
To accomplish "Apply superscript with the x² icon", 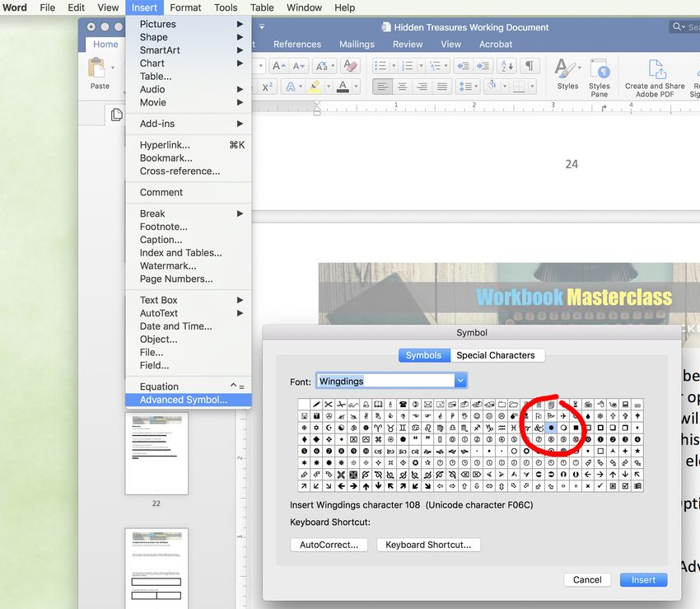I will [x=267, y=87].
